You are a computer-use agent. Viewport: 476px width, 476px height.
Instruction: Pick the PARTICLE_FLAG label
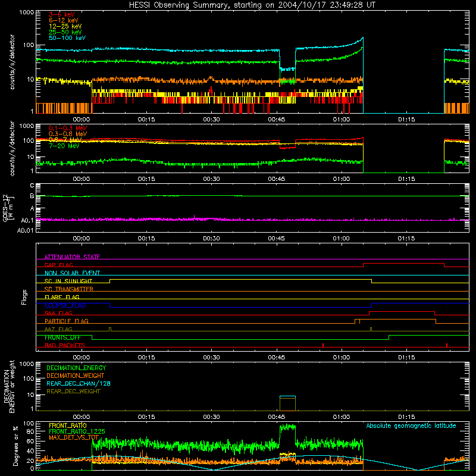pyautogui.click(x=67, y=321)
